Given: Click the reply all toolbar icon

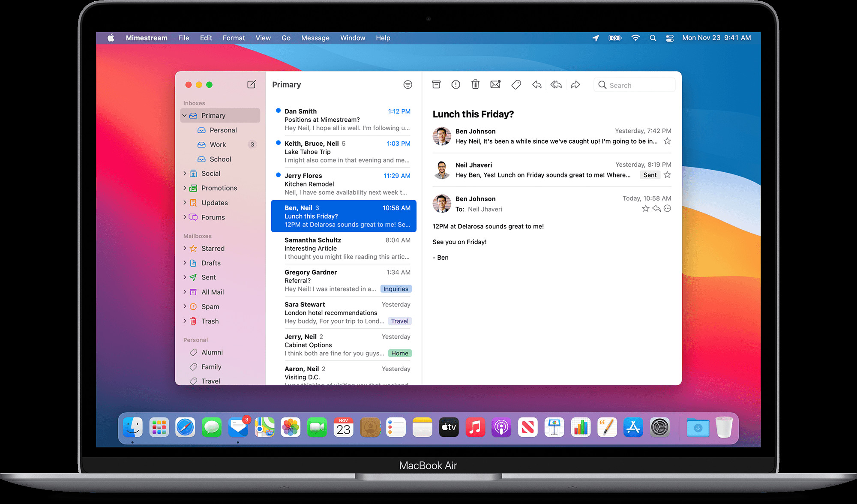Looking at the screenshot, I should coord(556,84).
